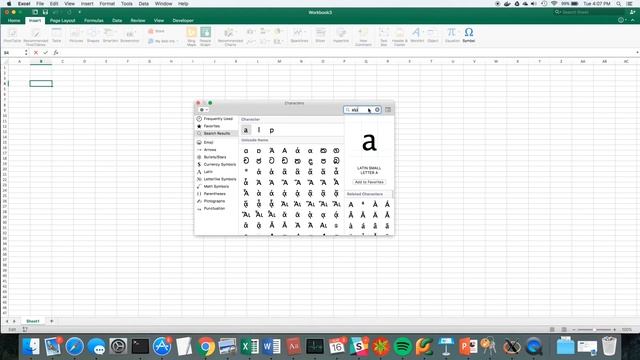Select the Sheet1 tab
Screen dimensions: 640x360
click(33, 321)
